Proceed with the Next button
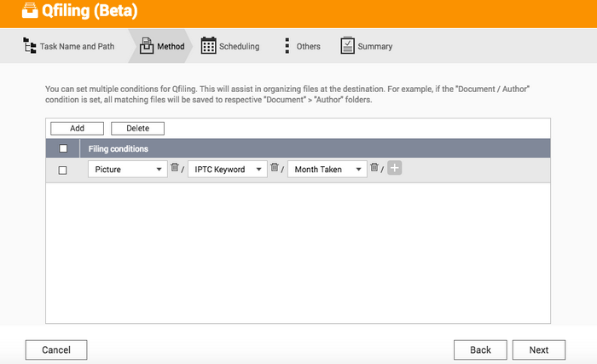This screenshot has width=597, height=364. (539, 350)
